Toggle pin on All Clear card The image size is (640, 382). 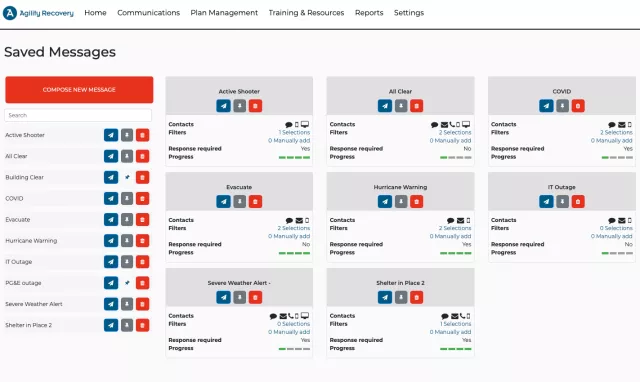point(401,106)
